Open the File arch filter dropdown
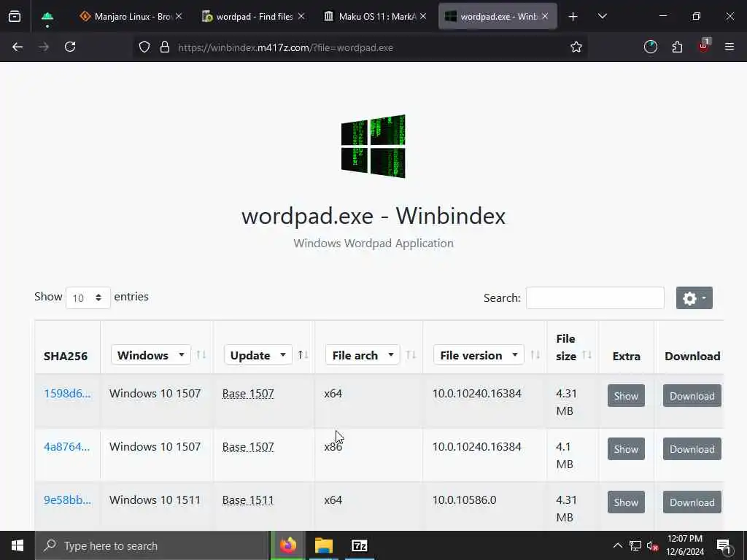747x560 pixels. (363, 355)
